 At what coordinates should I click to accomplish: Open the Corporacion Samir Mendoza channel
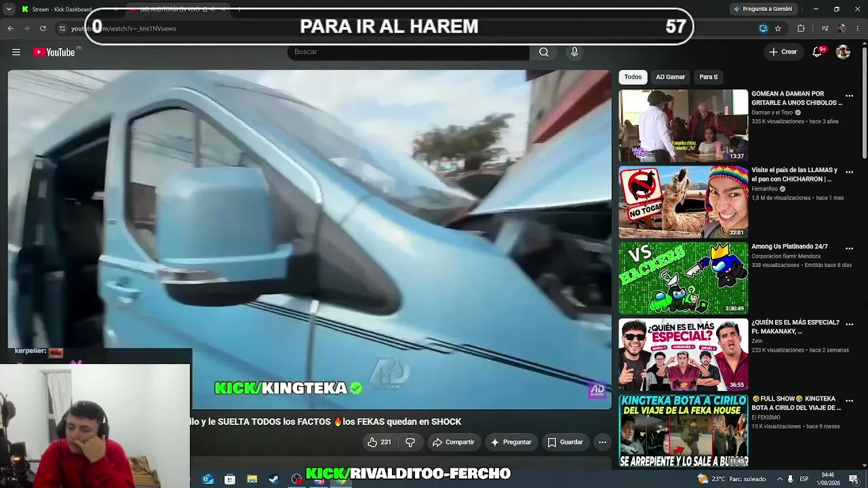786,256
